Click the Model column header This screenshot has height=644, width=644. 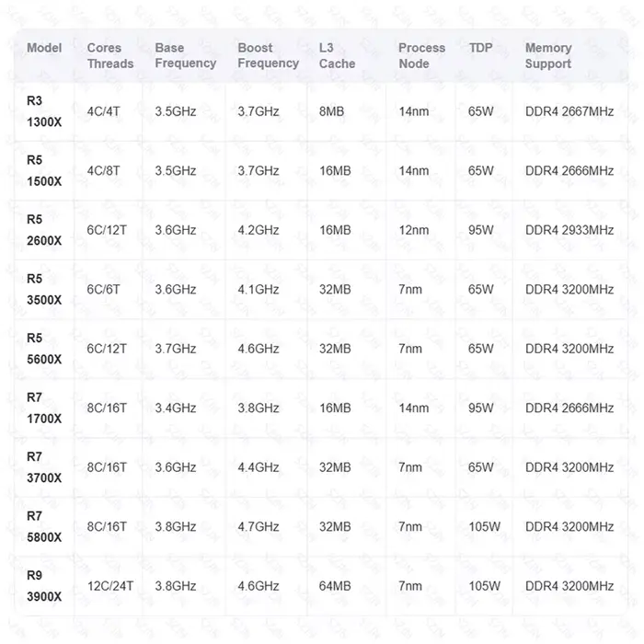(44, 48)
